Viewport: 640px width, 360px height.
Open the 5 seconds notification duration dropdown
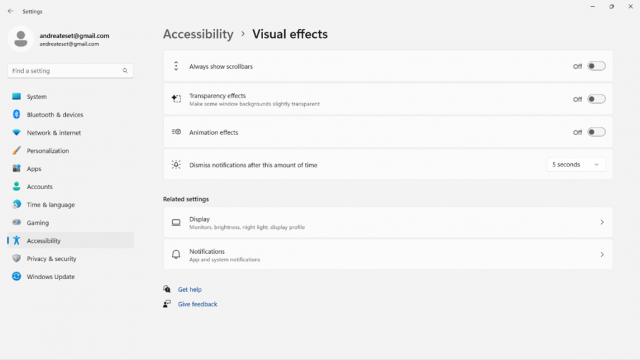coord(576,164)
